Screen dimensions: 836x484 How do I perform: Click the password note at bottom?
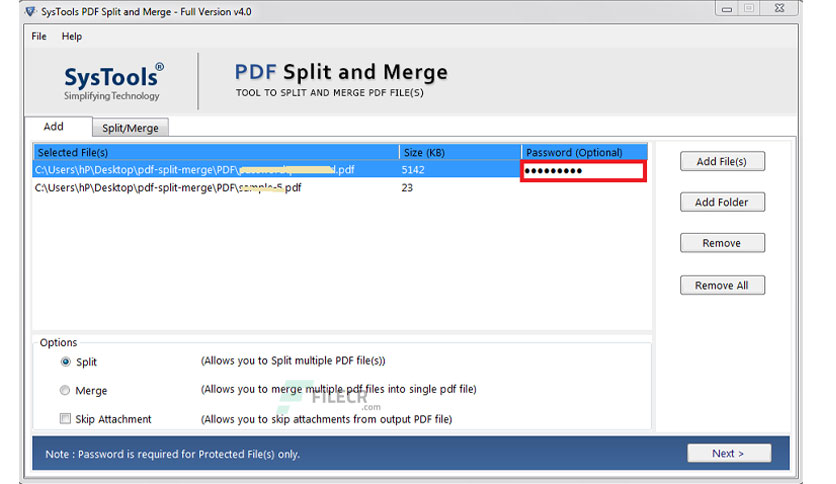[172, 454]
